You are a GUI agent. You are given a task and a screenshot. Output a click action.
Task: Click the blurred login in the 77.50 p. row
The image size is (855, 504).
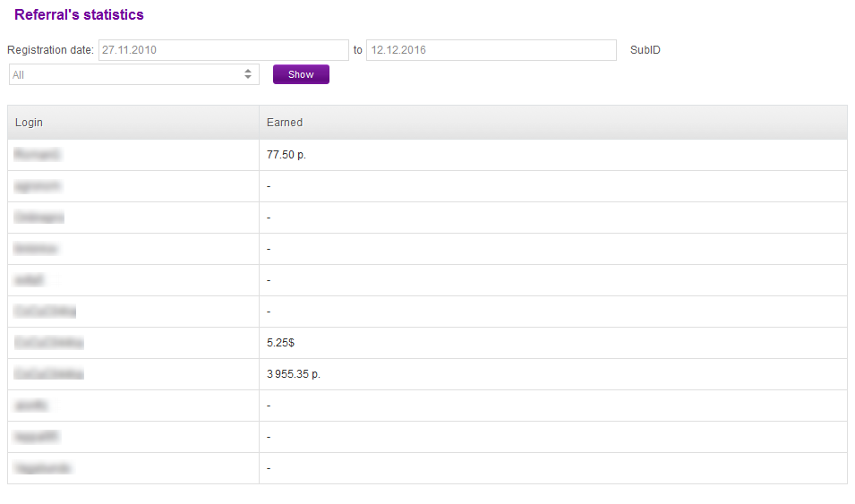click(x=38, y=155)
